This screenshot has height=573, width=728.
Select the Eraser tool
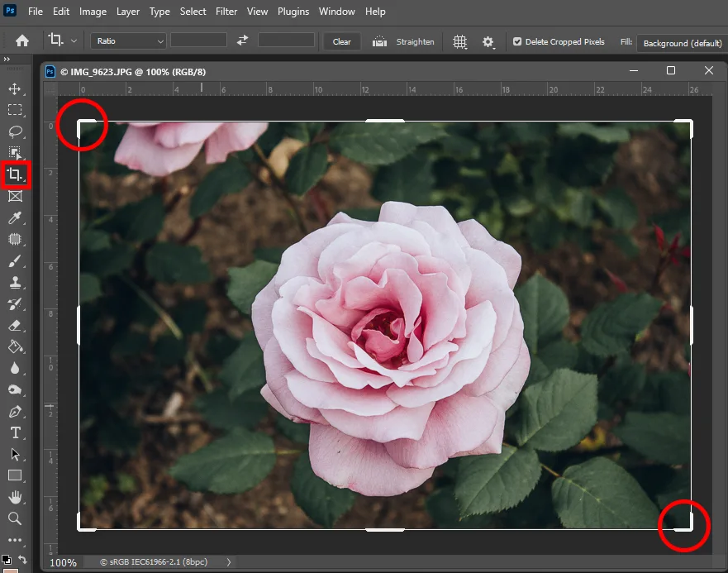[15, 325]
